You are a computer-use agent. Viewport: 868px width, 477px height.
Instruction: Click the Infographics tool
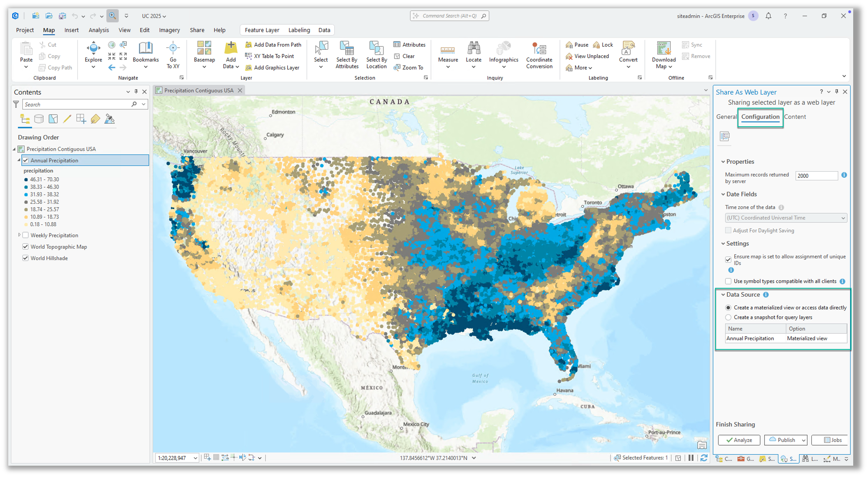point(503,54)
